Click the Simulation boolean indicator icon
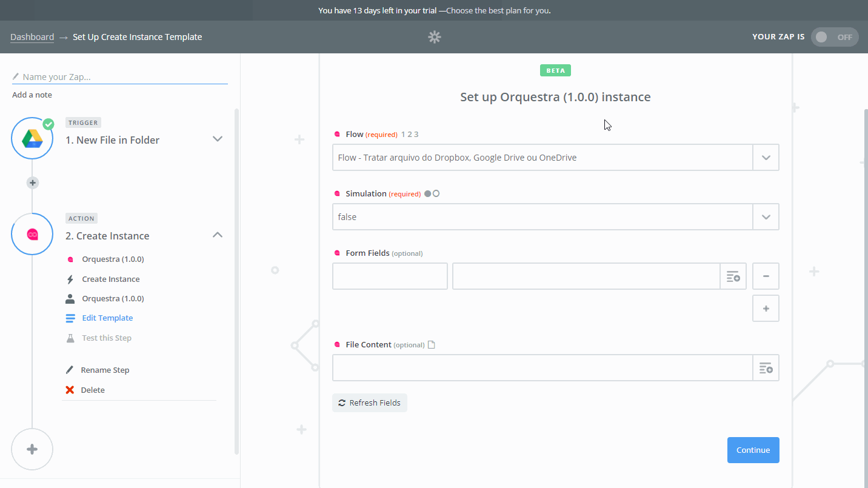The width and height of the screenshot is (868, 488). 432,193
